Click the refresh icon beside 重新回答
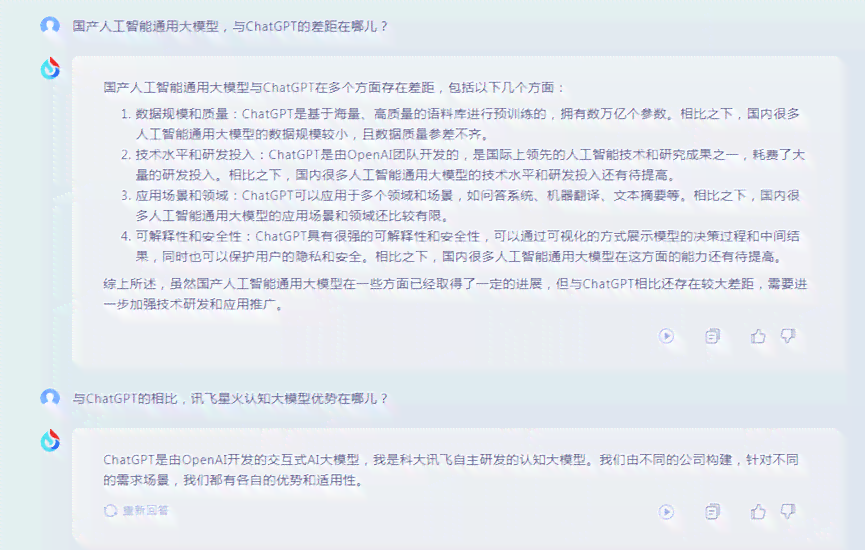This screenshot has height=550, width=865. pos(110,511)
